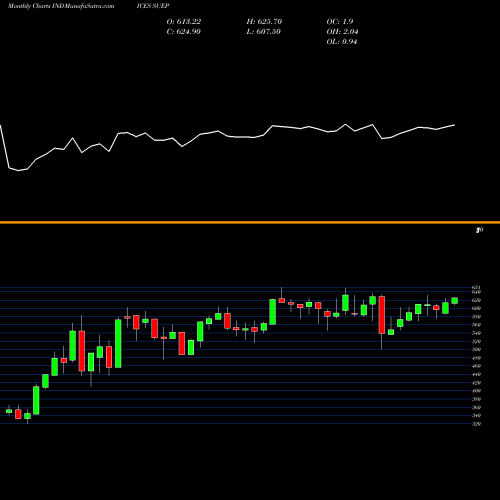
Task: Click the 'ICES SUEP' symbol label
Action: click(x=153, y=6)
